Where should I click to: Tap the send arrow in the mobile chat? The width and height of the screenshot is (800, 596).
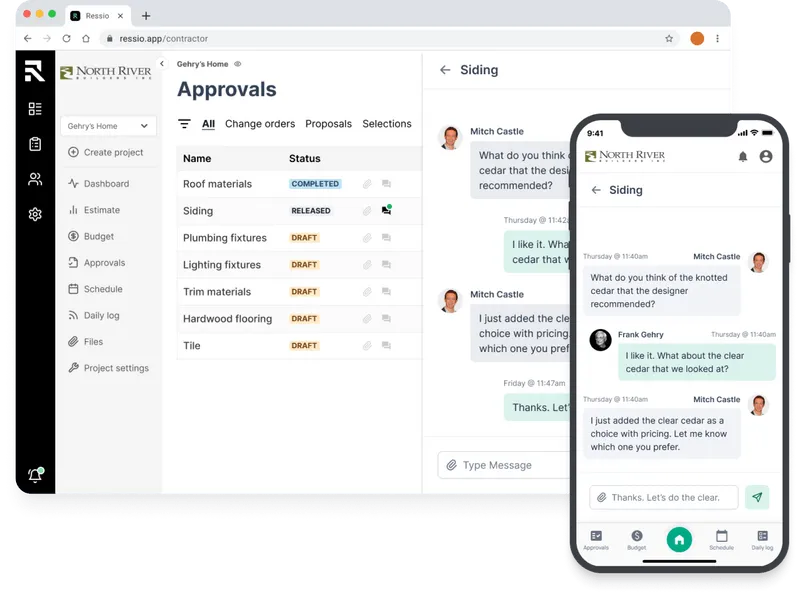coord(757,497)
